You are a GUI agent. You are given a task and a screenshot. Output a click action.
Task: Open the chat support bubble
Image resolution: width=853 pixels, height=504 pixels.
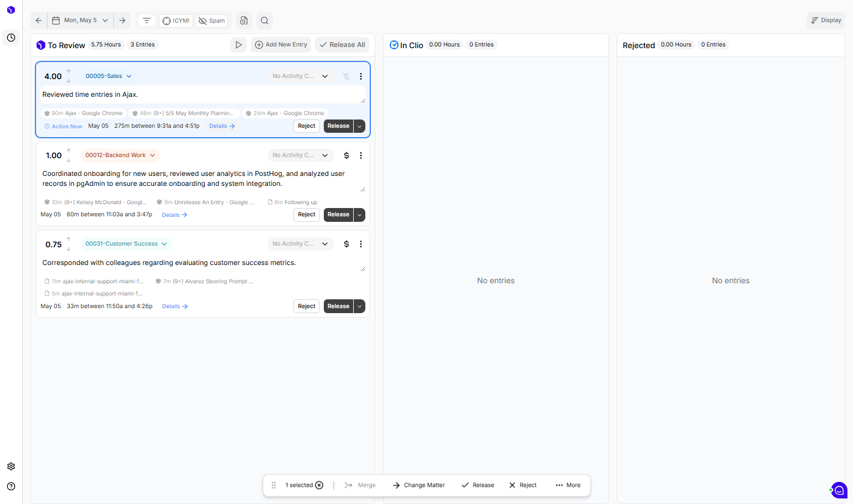point(839,490)
